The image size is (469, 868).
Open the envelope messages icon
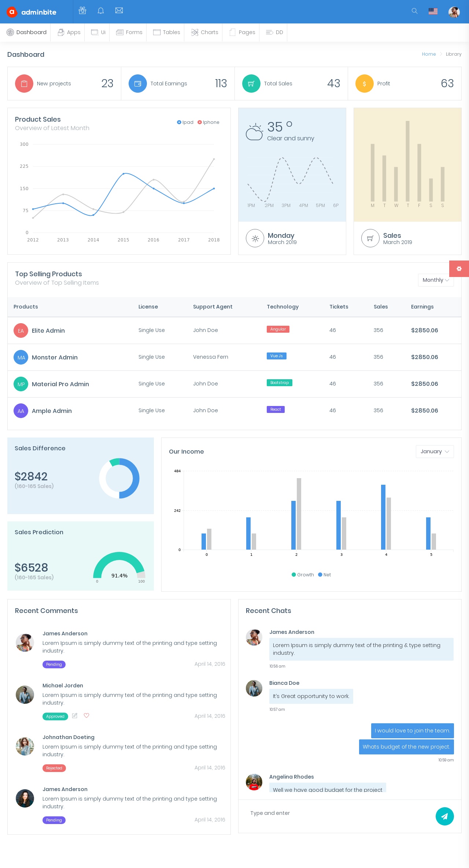pos(119,11)
